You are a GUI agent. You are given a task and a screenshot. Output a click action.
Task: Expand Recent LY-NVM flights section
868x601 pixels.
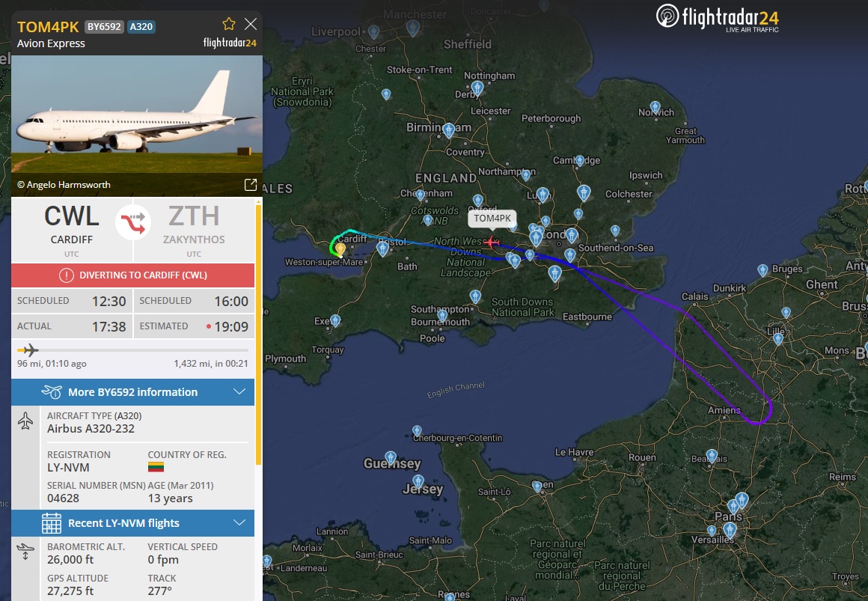click(133, 523)
